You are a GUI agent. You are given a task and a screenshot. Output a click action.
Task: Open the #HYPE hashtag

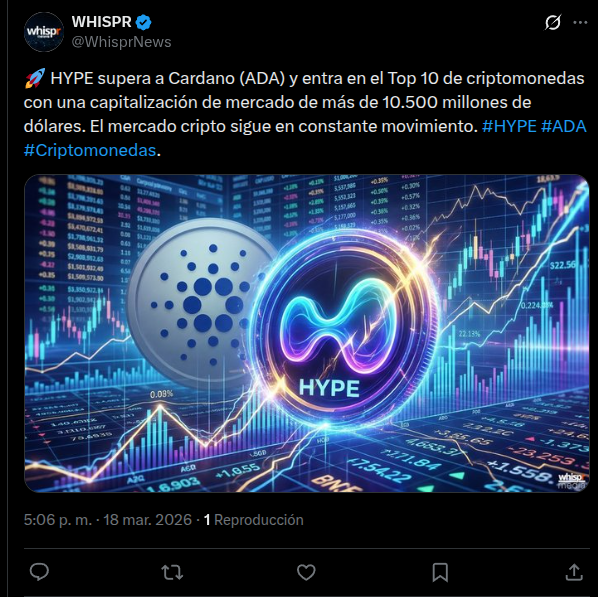pos(509,126)
